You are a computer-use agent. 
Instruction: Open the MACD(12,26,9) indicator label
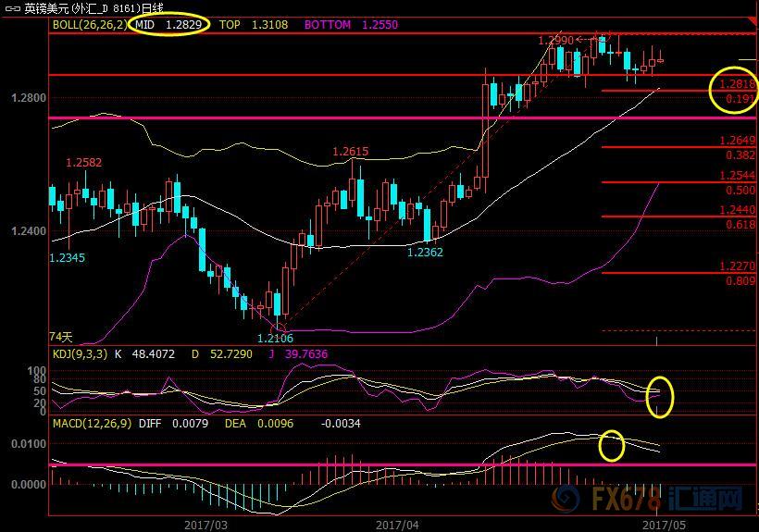click(92, 423)
